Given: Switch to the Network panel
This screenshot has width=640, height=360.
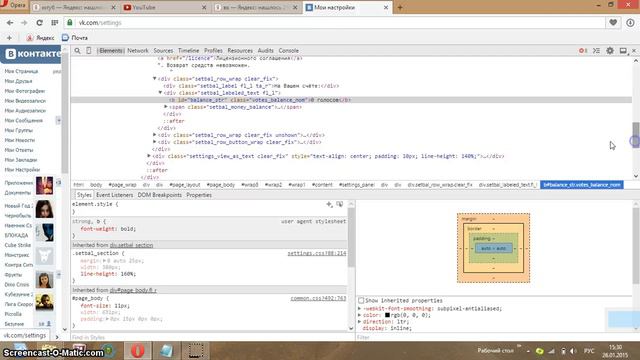Looking at the screenshot, I should click(138, 51).
